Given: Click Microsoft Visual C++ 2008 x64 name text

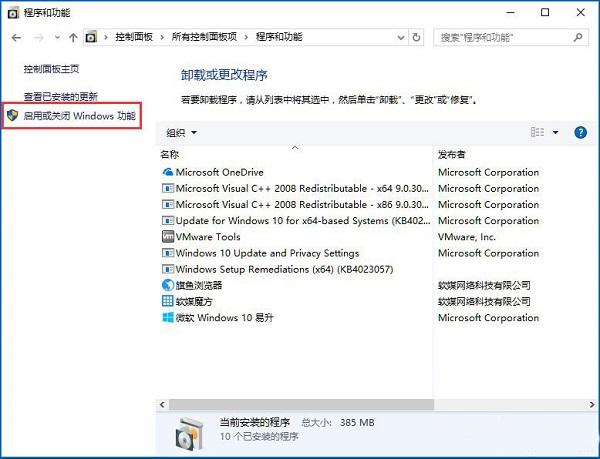Looking at the screenshot, I should [302, 188].
